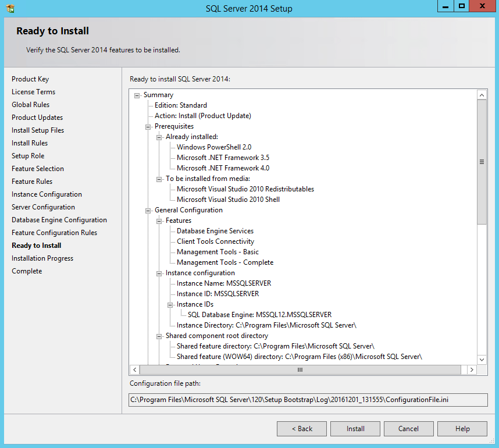Select Visual Studio 2010 Redistributables item

pyautogui.click(x=245, y=189)
